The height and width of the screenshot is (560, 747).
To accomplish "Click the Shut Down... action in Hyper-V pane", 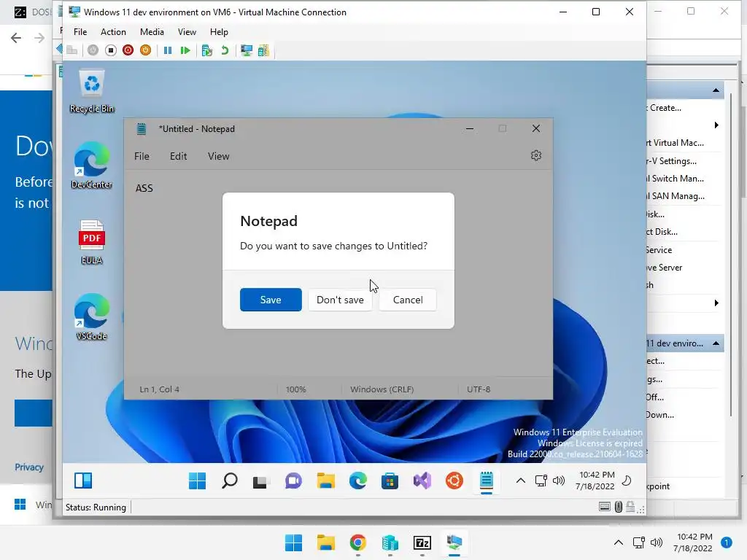I will [659, 415].
